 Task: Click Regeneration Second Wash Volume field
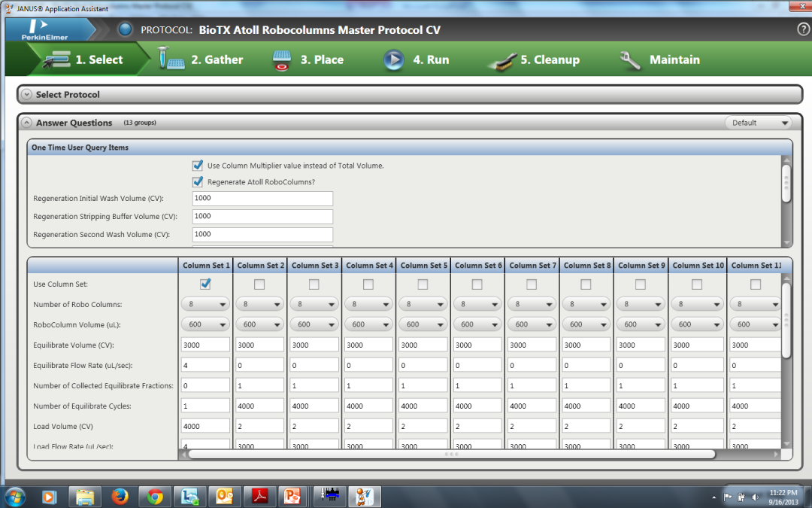pos(262,234)
